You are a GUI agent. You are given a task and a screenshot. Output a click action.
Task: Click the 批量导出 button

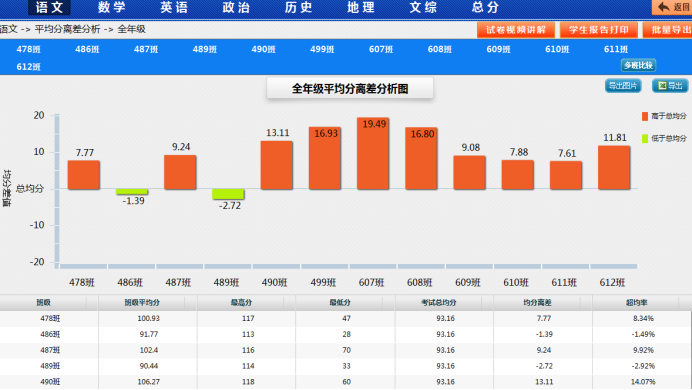pos(668,30)
